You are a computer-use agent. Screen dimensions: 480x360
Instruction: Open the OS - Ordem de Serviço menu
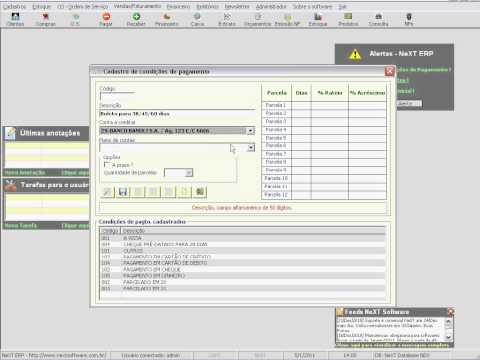tap(83, 7)
